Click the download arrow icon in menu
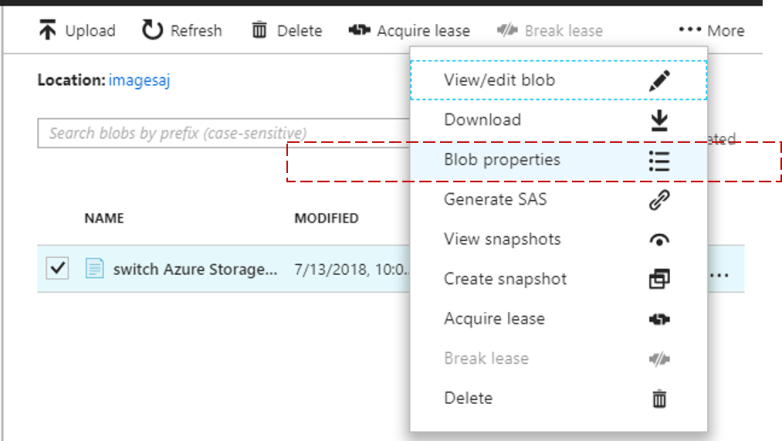Image resolution: width=782 pixels, height=441 pixels. pos(659,120)
